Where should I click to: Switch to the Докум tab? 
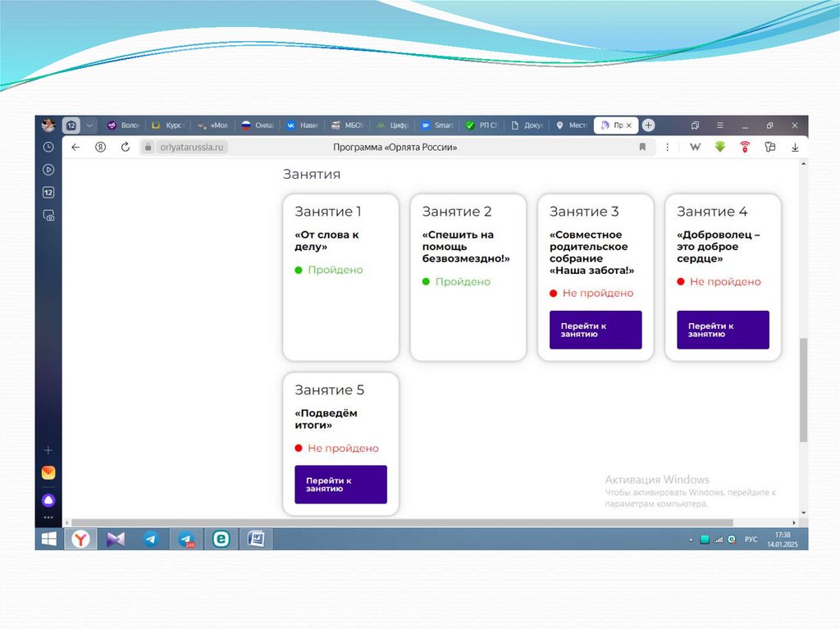527,125
